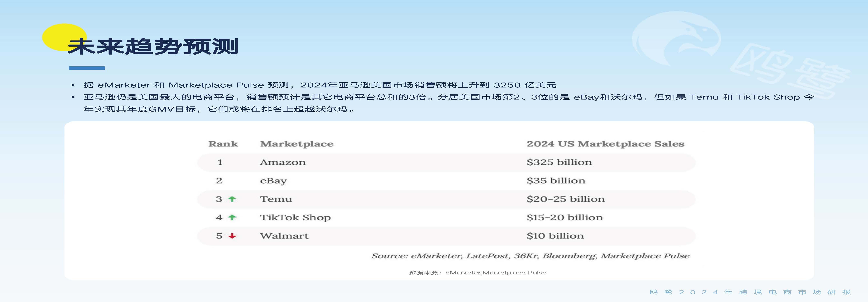Click the title 未来趋势预测
This screenshot has width=868, height=302.
(153, 46)
